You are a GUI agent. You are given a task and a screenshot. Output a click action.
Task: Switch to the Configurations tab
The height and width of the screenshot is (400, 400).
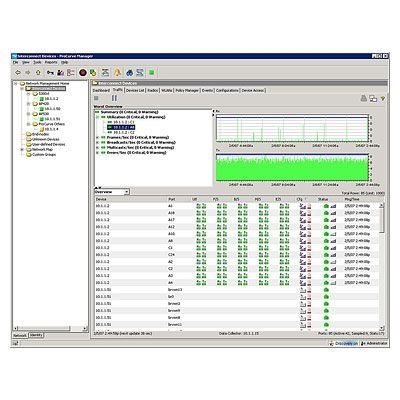227,90
